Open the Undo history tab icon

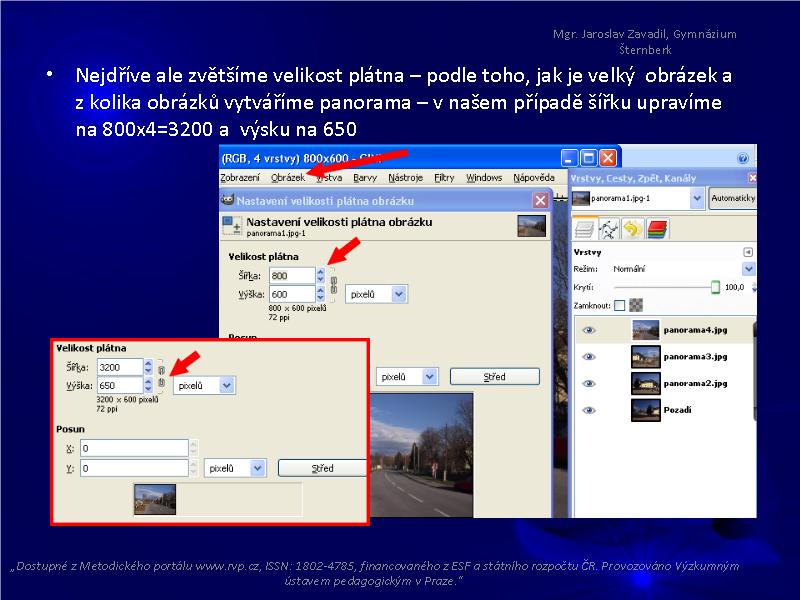point(633,229)
